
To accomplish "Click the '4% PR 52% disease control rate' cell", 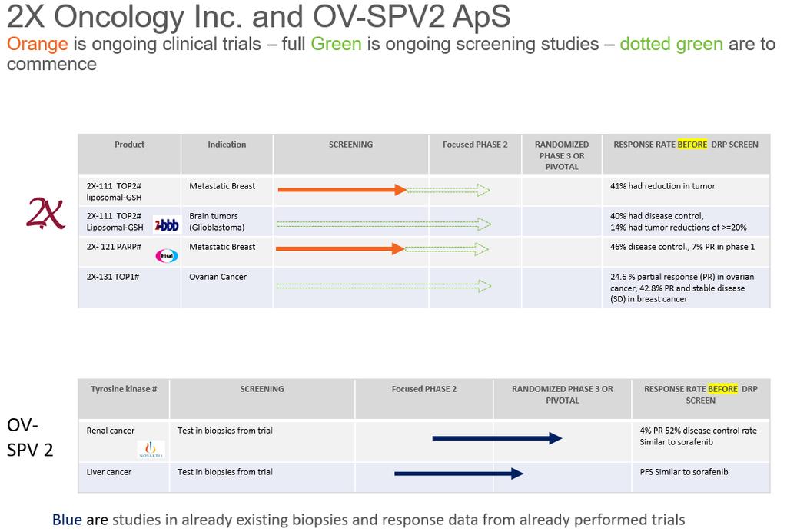I will (698, 436).
